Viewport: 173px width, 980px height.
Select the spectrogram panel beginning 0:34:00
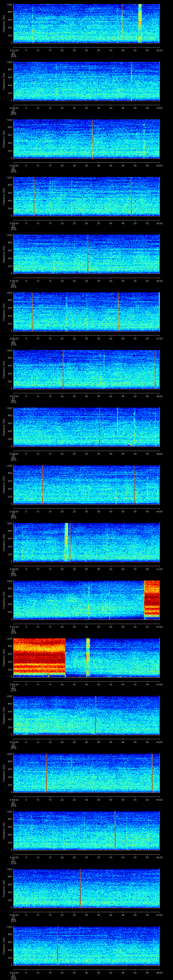tap(87, 197)
